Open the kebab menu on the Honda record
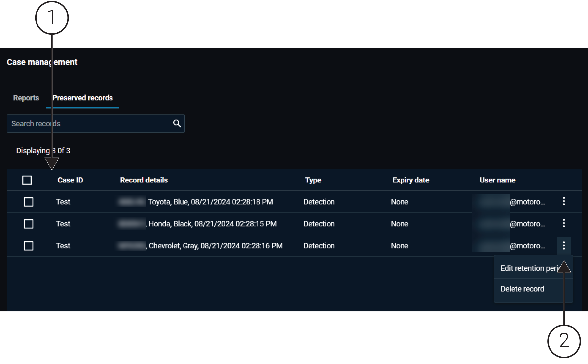 (564, 224)
